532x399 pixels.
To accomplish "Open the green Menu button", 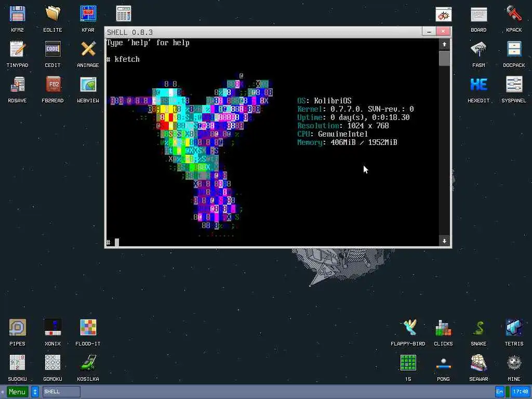I will click(x=17, y=392).
